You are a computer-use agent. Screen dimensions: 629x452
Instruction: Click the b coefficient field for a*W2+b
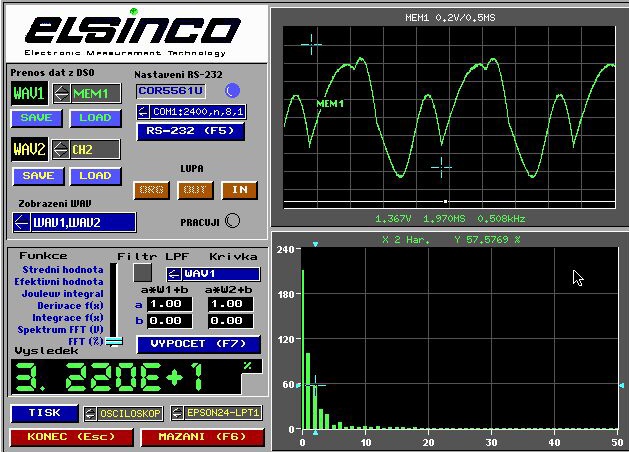231,321
